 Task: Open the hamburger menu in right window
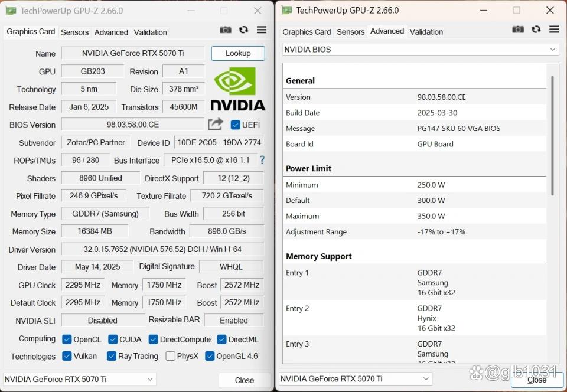[x=554, y=30]
